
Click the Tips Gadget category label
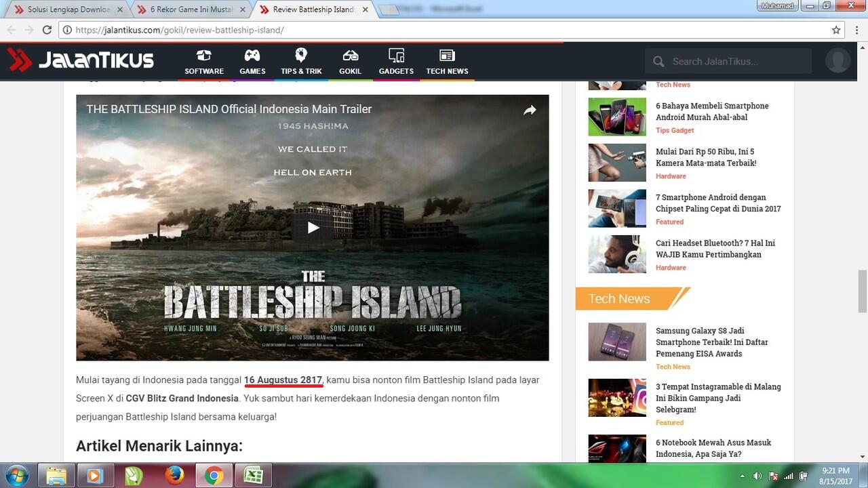(675, 130)
